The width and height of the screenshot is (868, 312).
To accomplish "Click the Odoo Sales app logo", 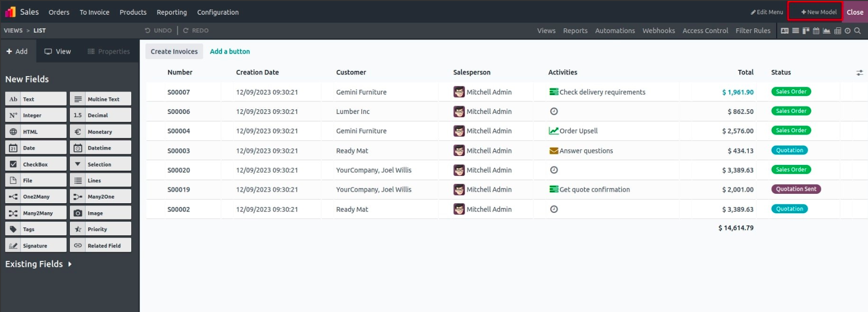I will click(10, 12).
